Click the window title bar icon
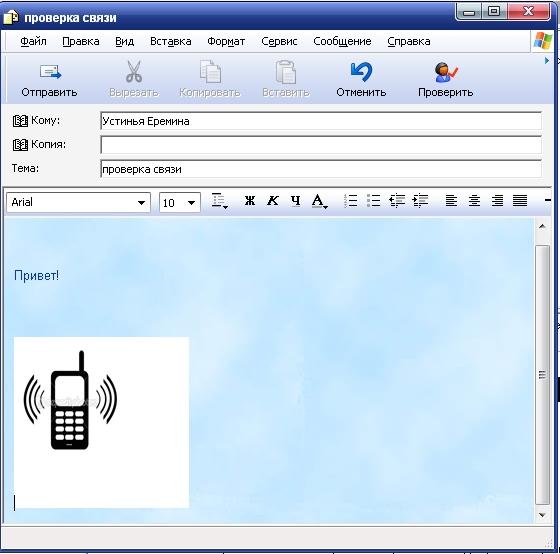560x554 pixels. pos(11,18)
